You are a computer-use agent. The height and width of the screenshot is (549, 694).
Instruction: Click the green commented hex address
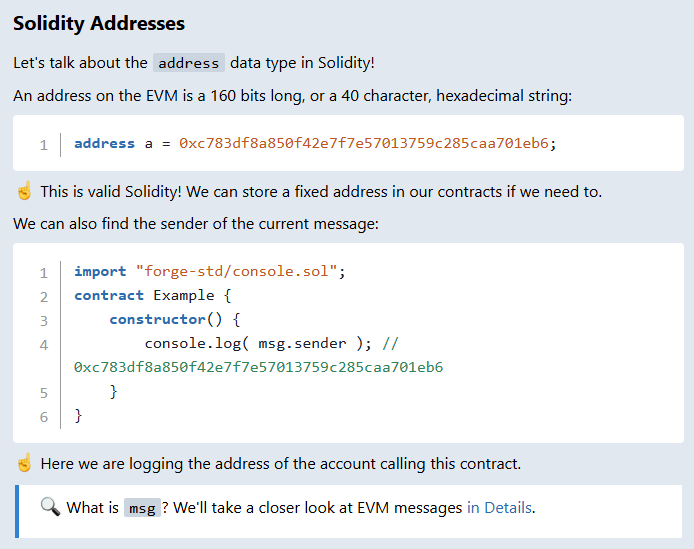(x=258, y=367)
